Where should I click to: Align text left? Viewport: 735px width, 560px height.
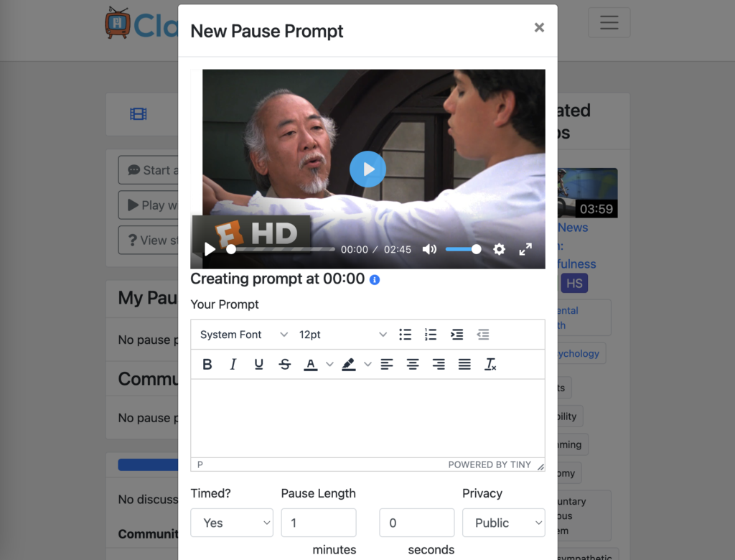tap(387, 365)
